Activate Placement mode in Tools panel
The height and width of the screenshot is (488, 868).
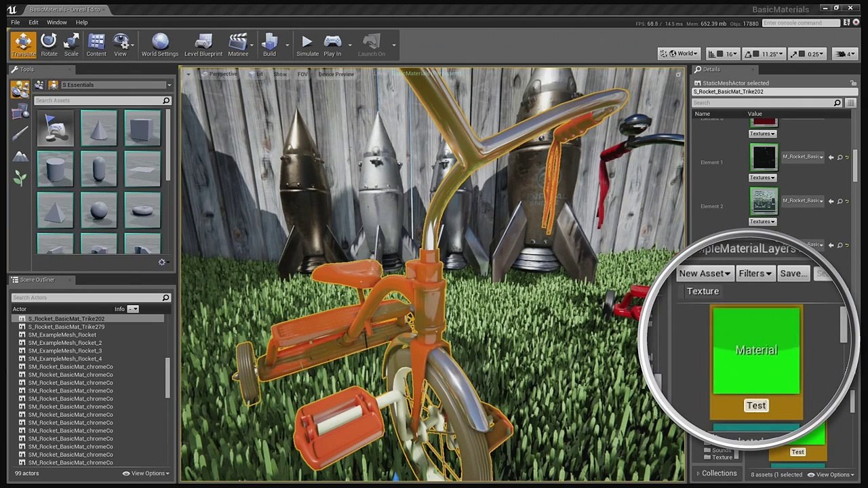pyautogui.click(x=20, y=89)
